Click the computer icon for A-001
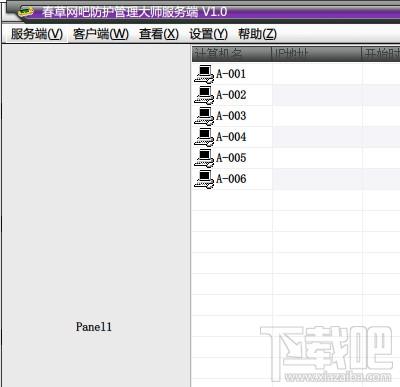This screenshot has height=387, width=400. coord(204,74)
